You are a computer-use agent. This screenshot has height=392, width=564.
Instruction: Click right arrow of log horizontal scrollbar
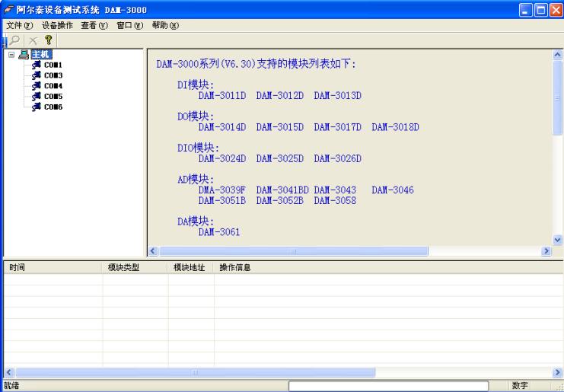pos(558,372)
